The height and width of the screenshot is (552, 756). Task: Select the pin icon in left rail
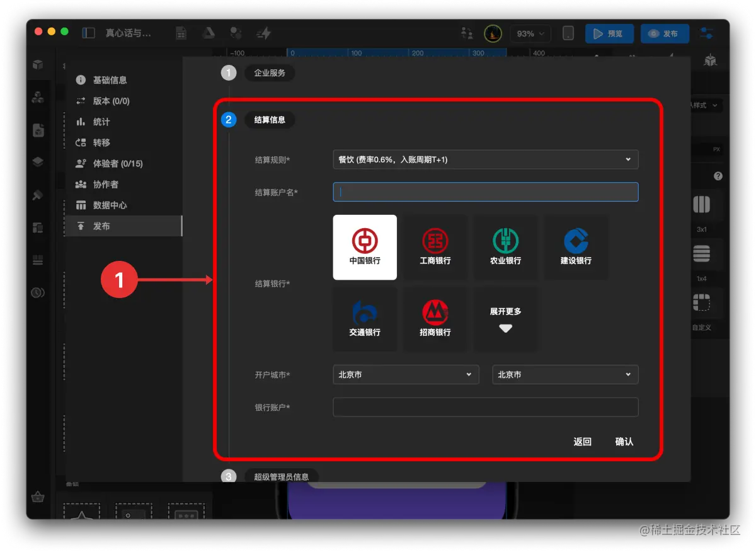tap(38, 195)
